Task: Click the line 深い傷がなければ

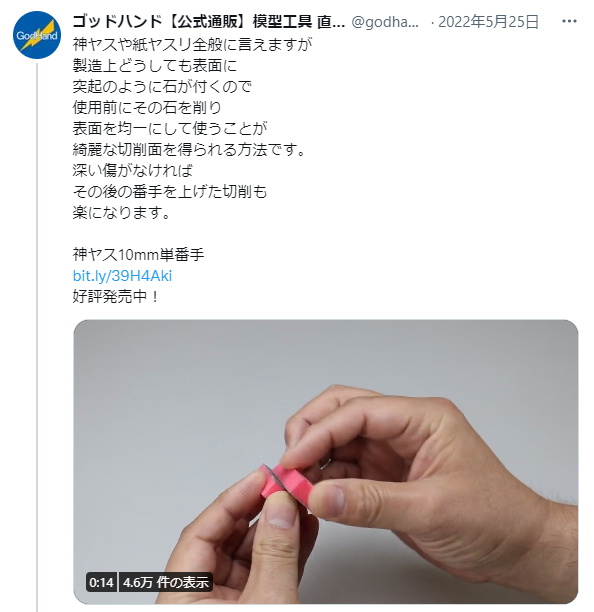Action: pyautogui.click(x=133, y=171)
